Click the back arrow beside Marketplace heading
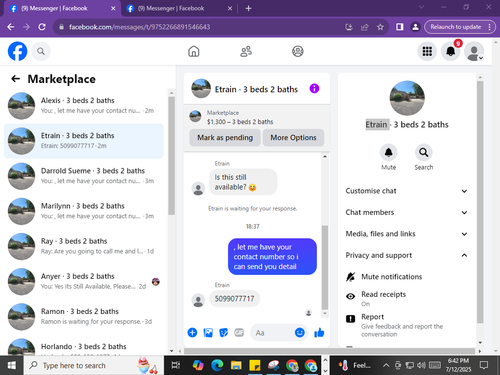500x375 pixels. click(16, 79)
